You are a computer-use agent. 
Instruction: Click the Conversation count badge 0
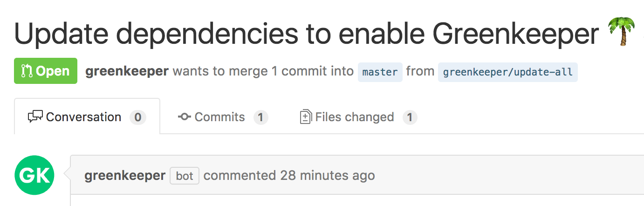[138, 117]
